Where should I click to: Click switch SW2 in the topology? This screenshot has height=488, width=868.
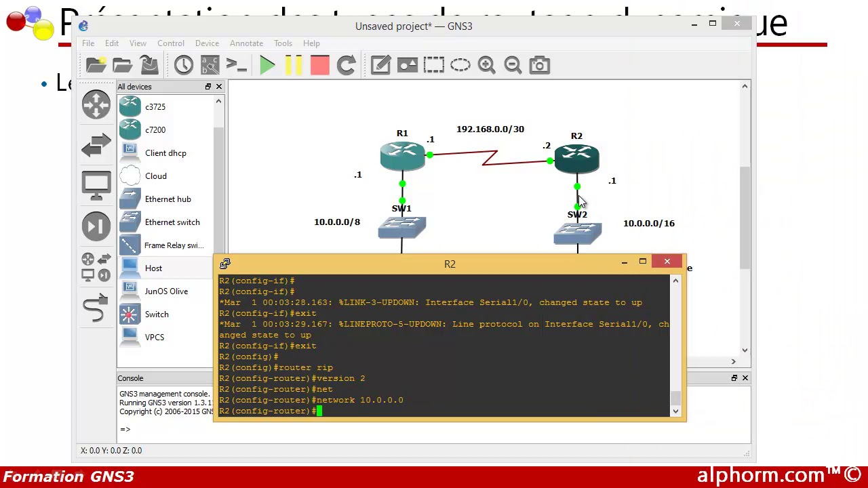[x=577, y=234]
